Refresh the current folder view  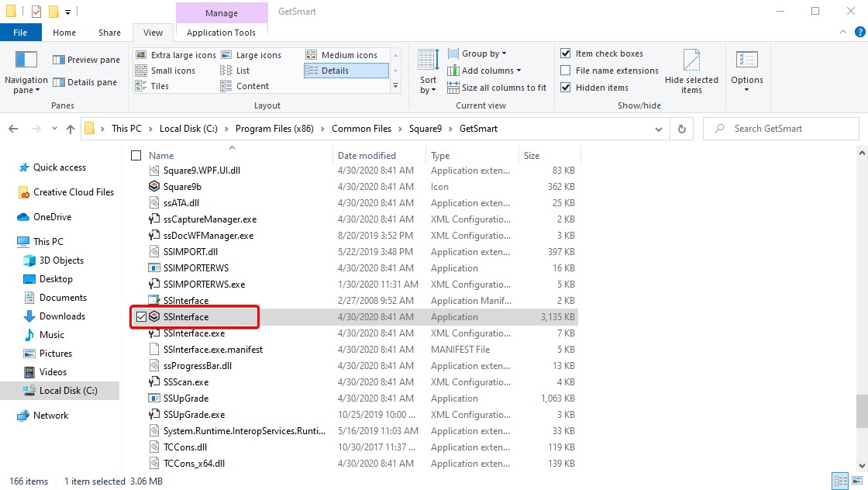tap(682, 129)
